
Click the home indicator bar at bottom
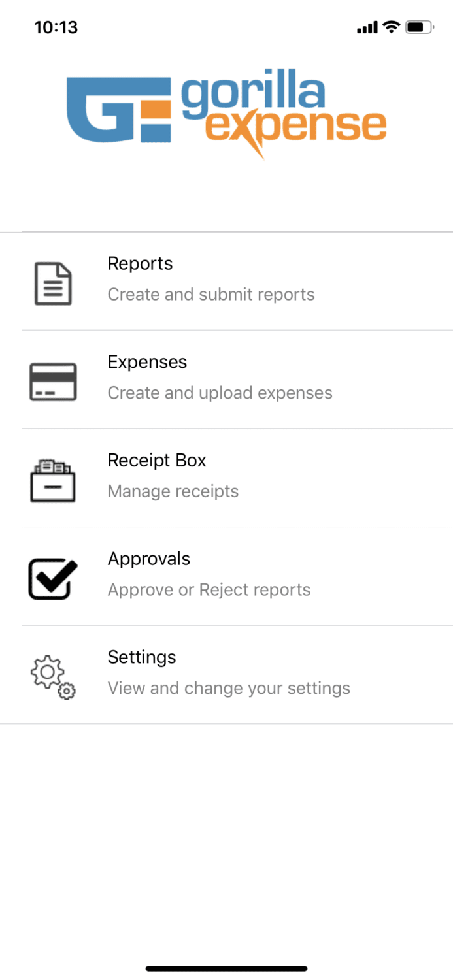[226, 968]
